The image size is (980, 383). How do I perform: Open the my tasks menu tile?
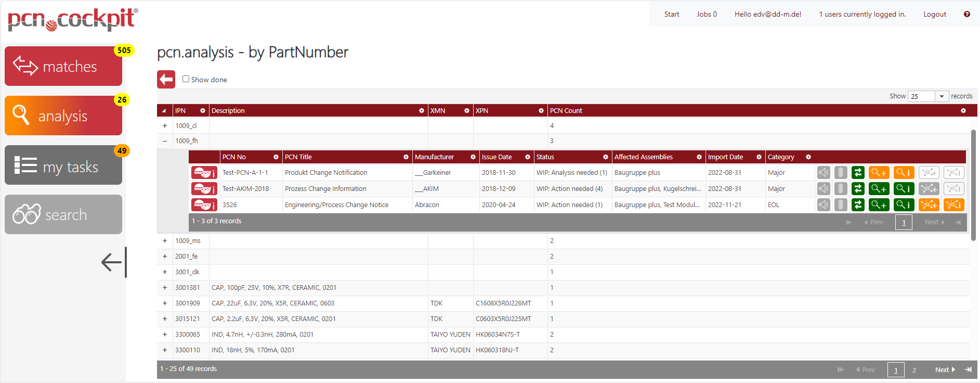click(63, 165)
